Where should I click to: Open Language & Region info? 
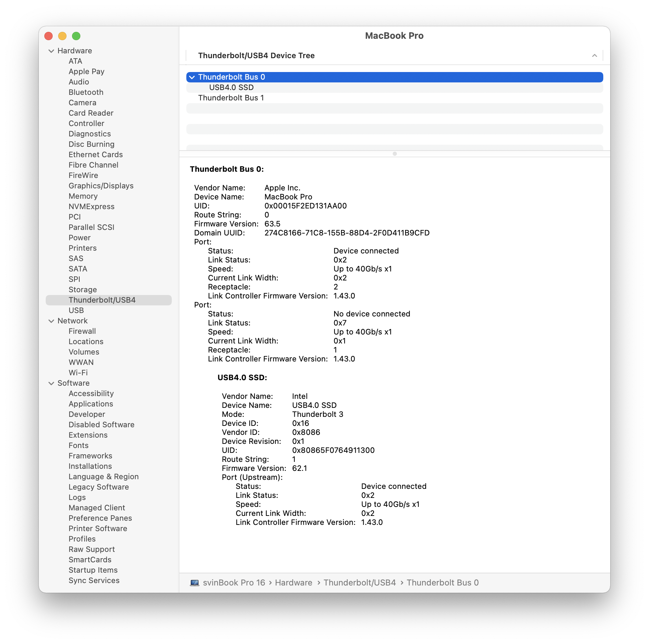(x=104, y=477)
